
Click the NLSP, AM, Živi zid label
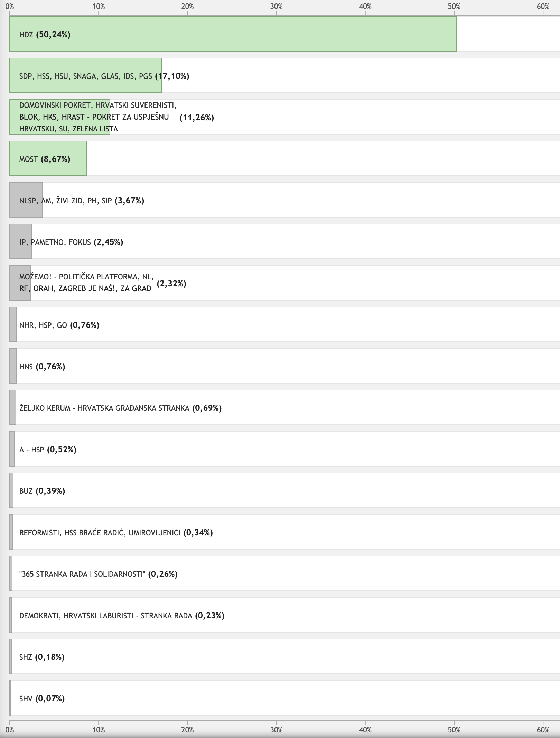82,201
